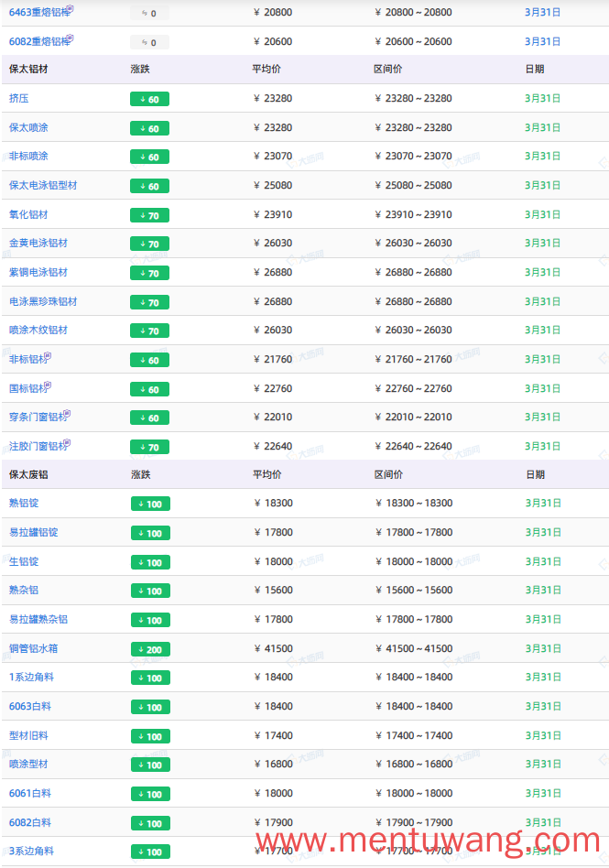Open the 6082白料 link
The image size is (609, 868).
coord(30,822)
